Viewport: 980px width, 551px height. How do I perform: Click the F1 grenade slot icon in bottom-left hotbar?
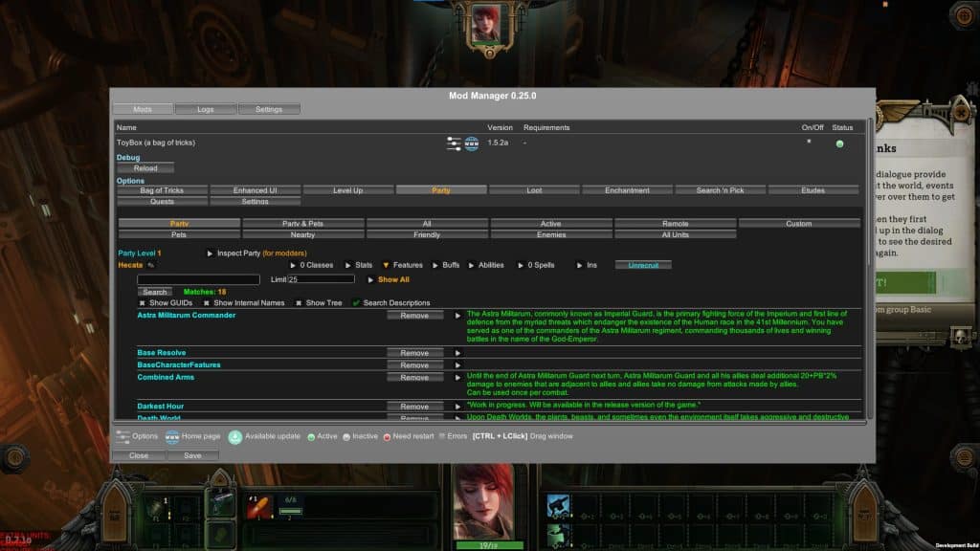(156, 509)
